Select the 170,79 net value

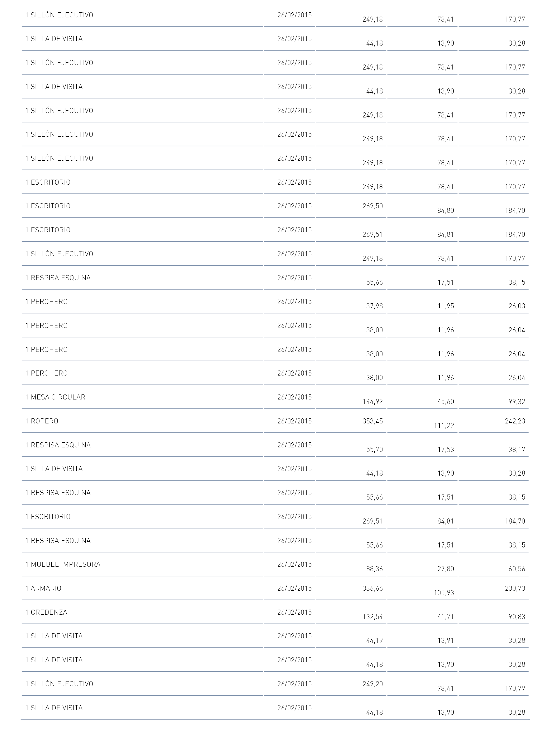[515, 689]
